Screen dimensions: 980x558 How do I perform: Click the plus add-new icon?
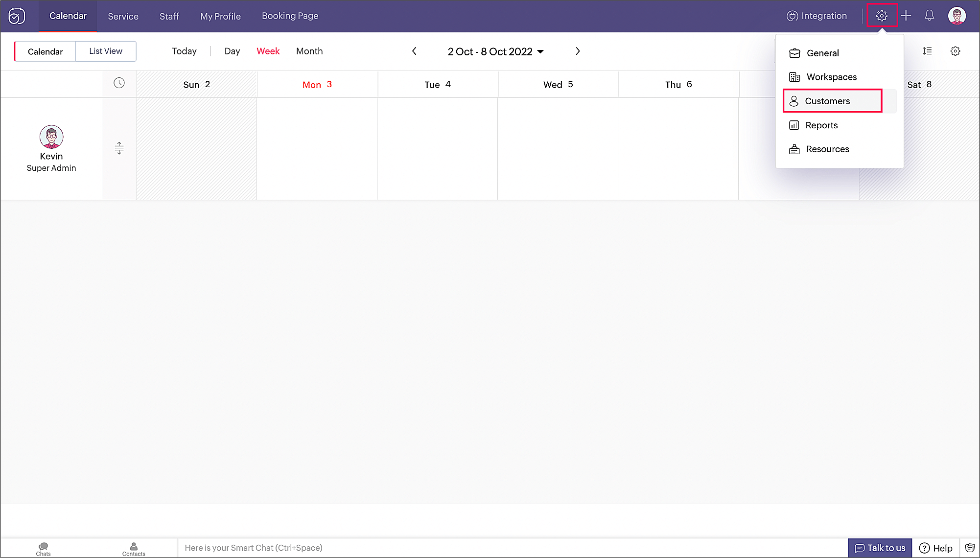pos(906,16)
